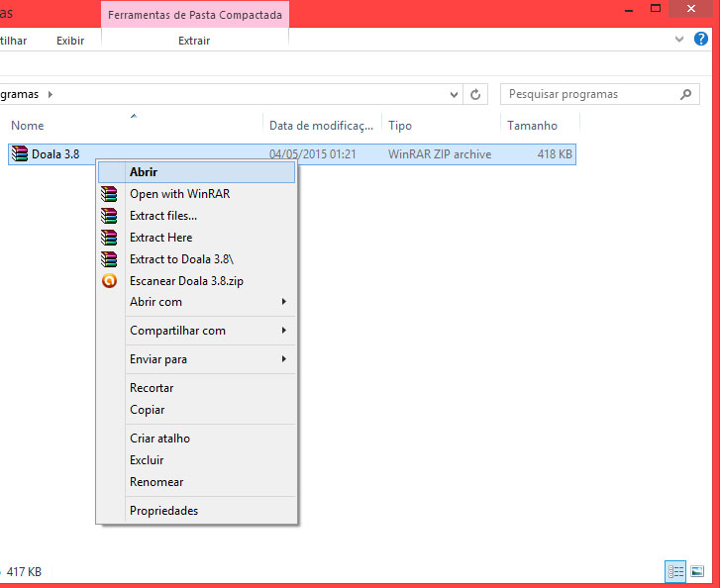
Task: Click the WinRAR icon beside Extract to Doala 3.8\
Action: pos(109,259)
